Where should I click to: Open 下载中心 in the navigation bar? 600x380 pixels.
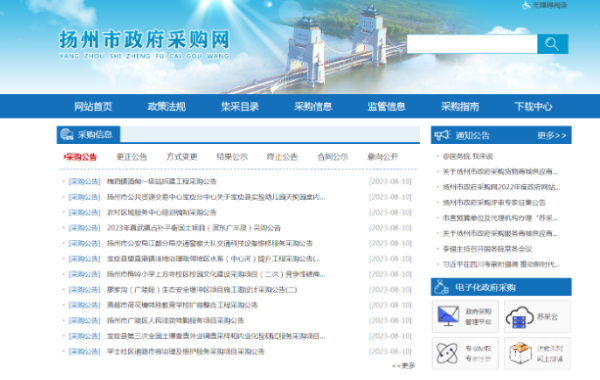coord(533,107)
